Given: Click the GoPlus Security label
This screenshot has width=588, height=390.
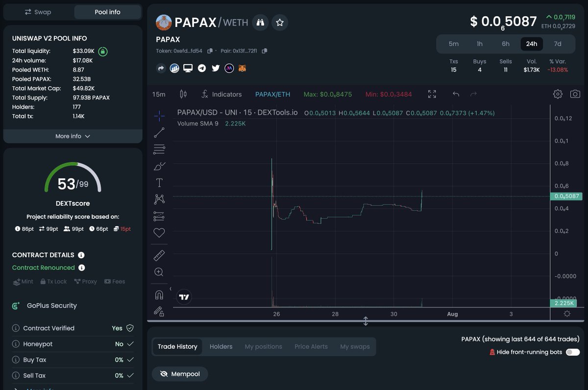Looking at the screenshot, I should (x=52, y=306).
